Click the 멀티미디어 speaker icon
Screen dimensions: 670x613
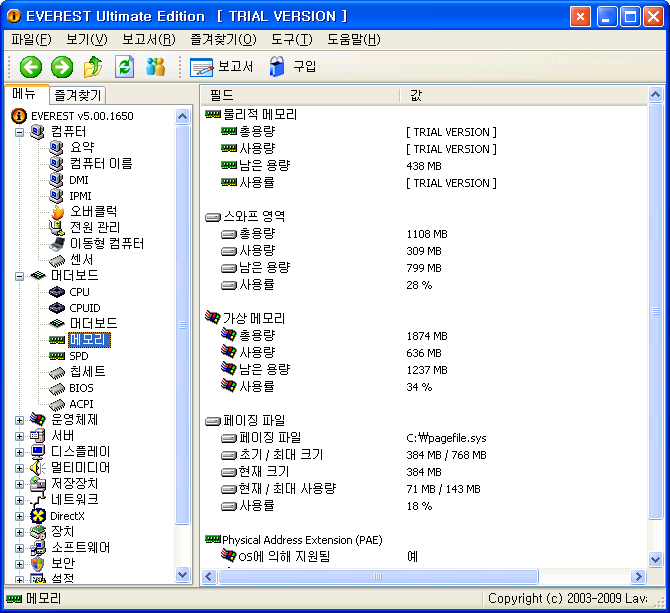(38, 468)
